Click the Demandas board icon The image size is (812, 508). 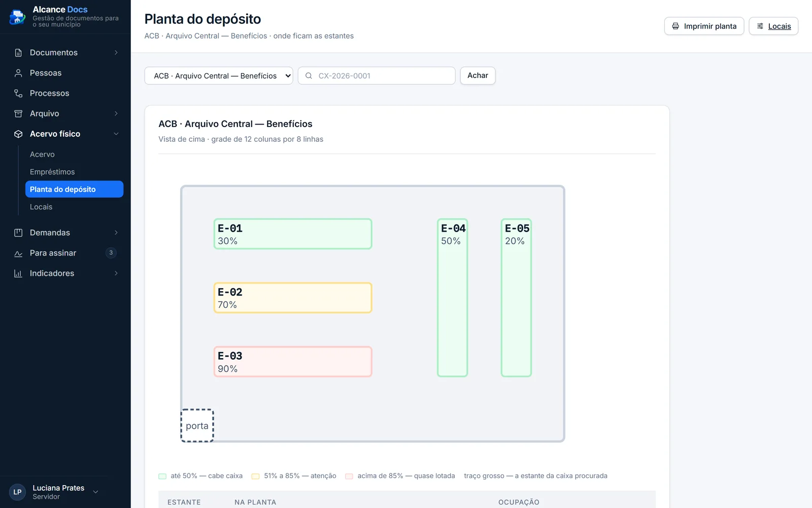click(x=18, y=233)
